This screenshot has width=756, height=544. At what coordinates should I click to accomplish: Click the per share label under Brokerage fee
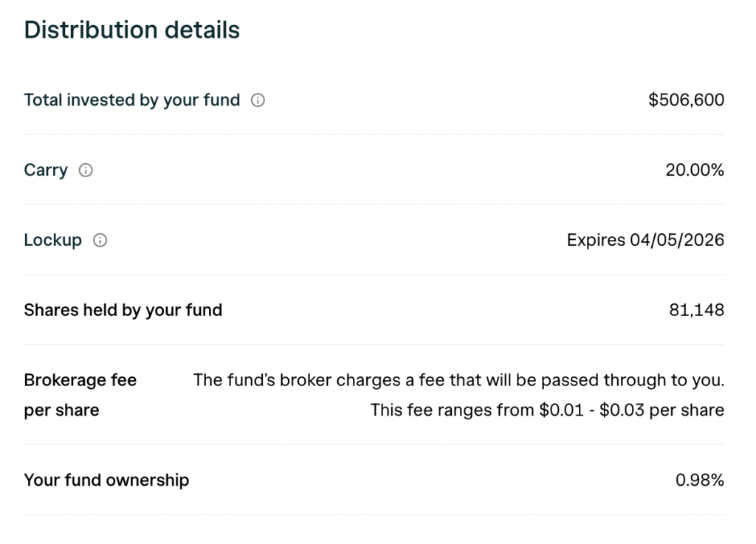[x=61, y=410]
